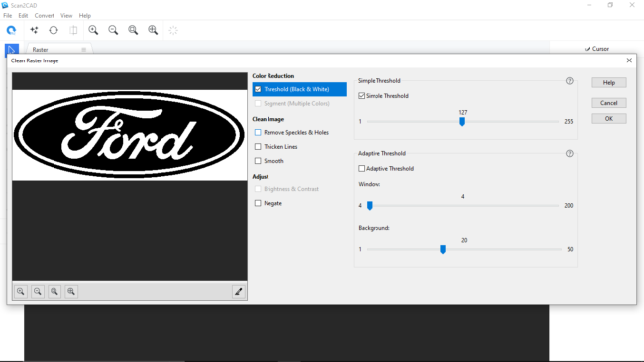Image resolution: width=644 pixels, height=362 pixels.
Task: Click the Simple Threshold slider handle at 127
Action: [462, 121]
